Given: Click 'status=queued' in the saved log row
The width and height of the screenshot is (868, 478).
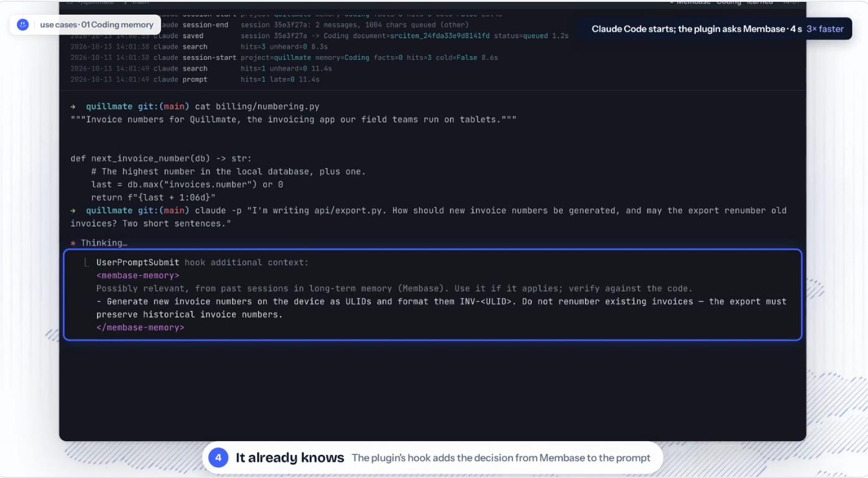Looking at the screenshot, I should point(521,36).
